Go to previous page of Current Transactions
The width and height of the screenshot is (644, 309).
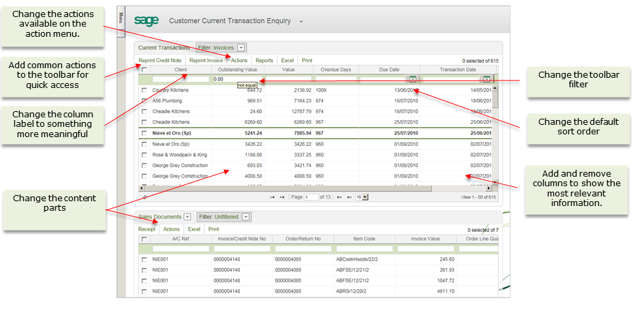point(281,197)
